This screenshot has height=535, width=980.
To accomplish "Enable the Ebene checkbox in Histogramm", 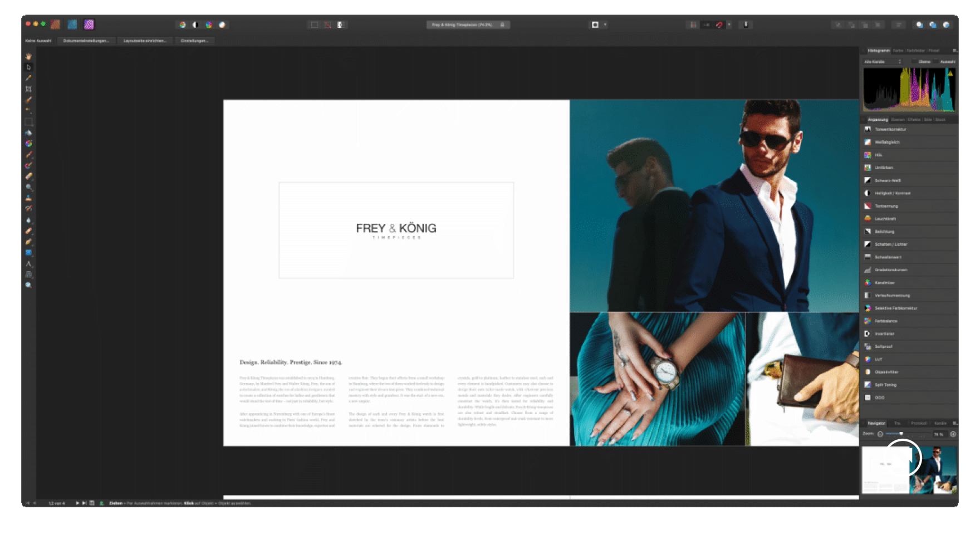I will [x=914, y=62].
